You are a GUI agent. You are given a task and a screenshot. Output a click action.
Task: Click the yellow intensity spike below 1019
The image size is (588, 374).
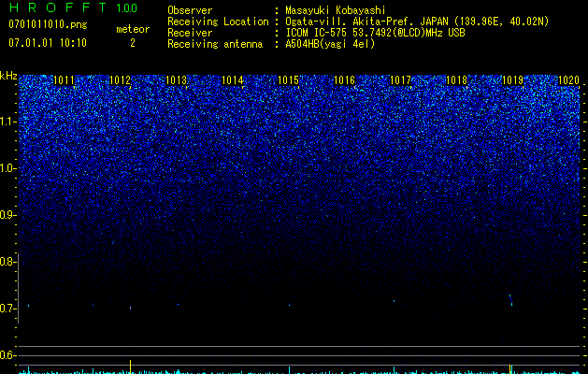click(x=510, y=368)
